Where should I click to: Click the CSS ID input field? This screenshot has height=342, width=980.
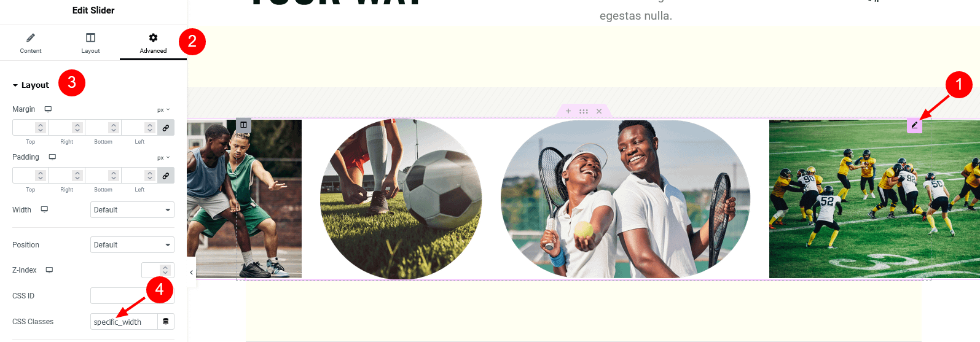tap(132, 295)
